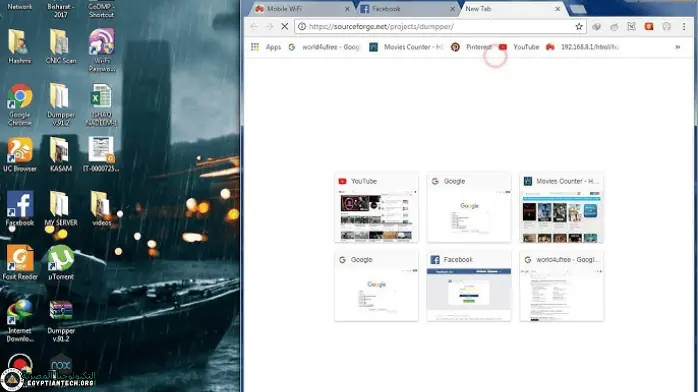The height and width of the screenshot is (392, 698).
Task: Open the world4ufree - Google bookmark in bookmarks bar
Action: coord(324,47)
